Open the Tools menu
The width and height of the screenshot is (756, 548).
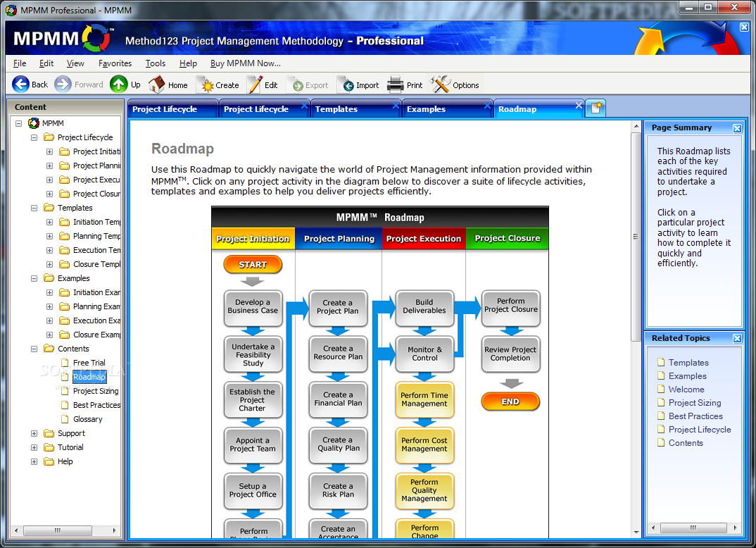(156, 63)
